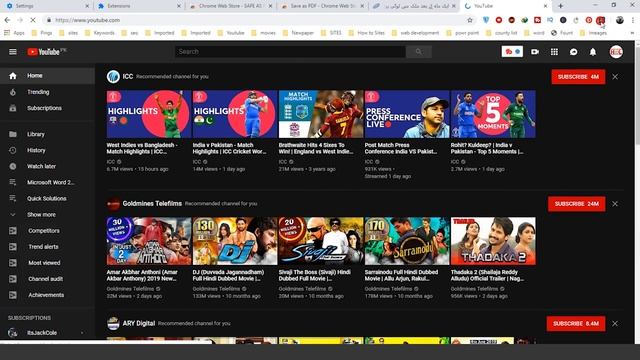Image resolution: width=640 pixels, height=360 pixels.
Task: Play the Post Match Press Conference thumbnail
Action: coord(407,114)
